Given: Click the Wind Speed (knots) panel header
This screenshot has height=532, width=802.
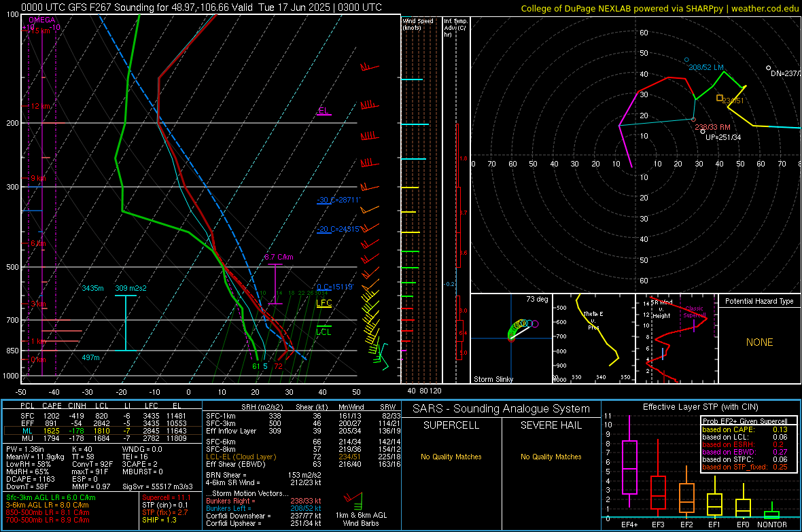Looking at the screenshot, I should point(418,24).
